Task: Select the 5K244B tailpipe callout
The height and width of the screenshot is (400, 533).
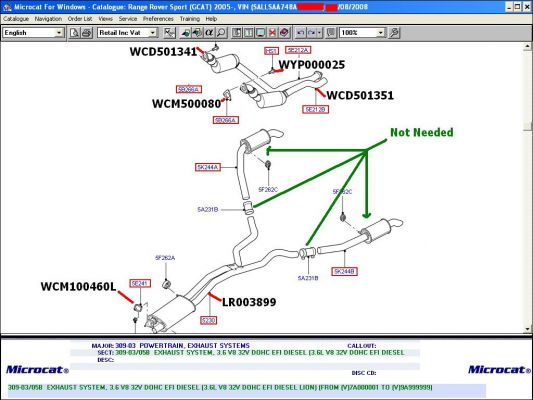Action: coord(344,271)
